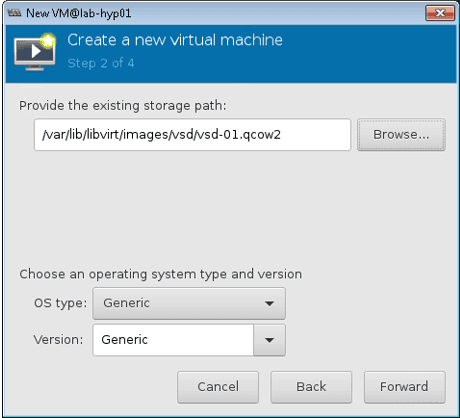This screenshot has height=418, width=460.
Task: Open the Browse... storage dialog
Action: point(401,135)
